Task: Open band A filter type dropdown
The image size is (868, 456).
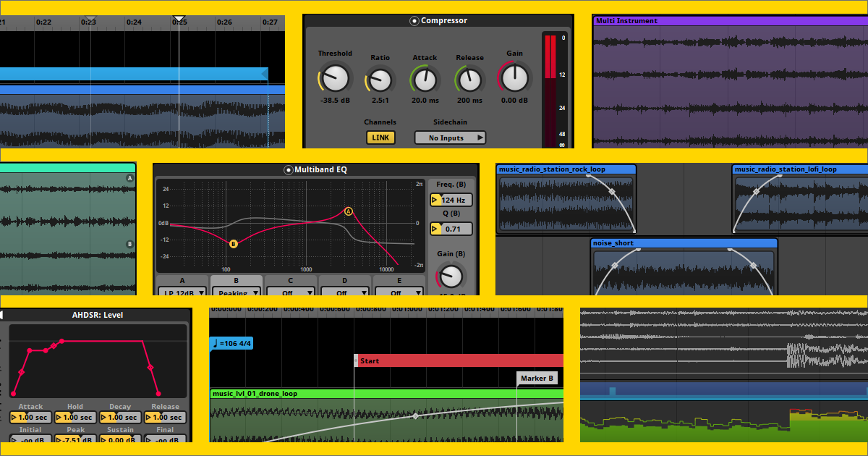Action: pos(182,292)
